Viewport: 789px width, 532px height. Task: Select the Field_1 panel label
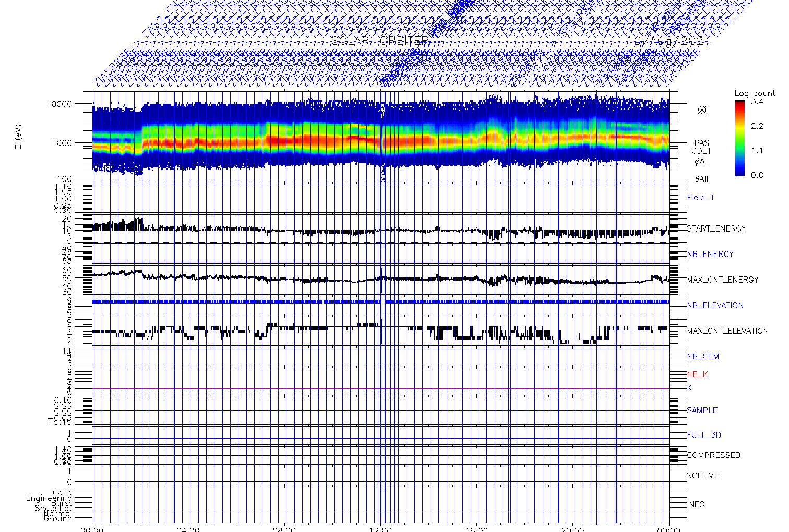pyautogui.click(x=700, y=198)
